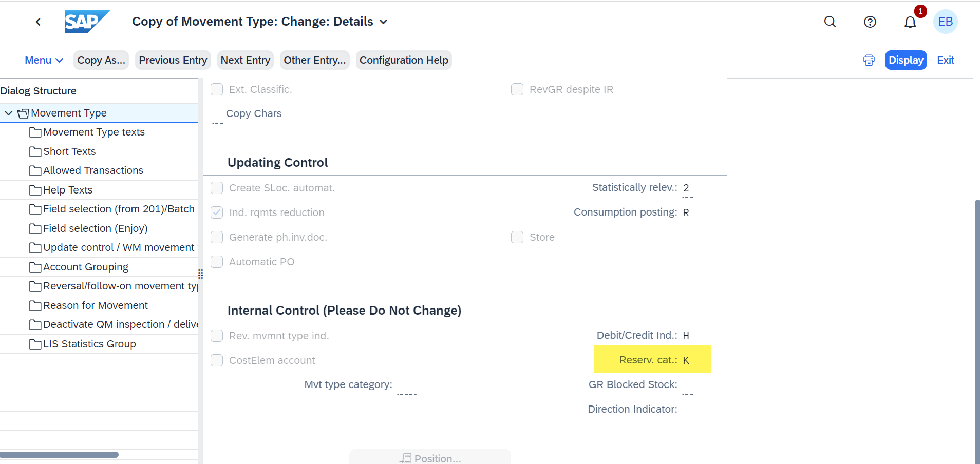Open the page title dropdown chevron

[384, 22]
